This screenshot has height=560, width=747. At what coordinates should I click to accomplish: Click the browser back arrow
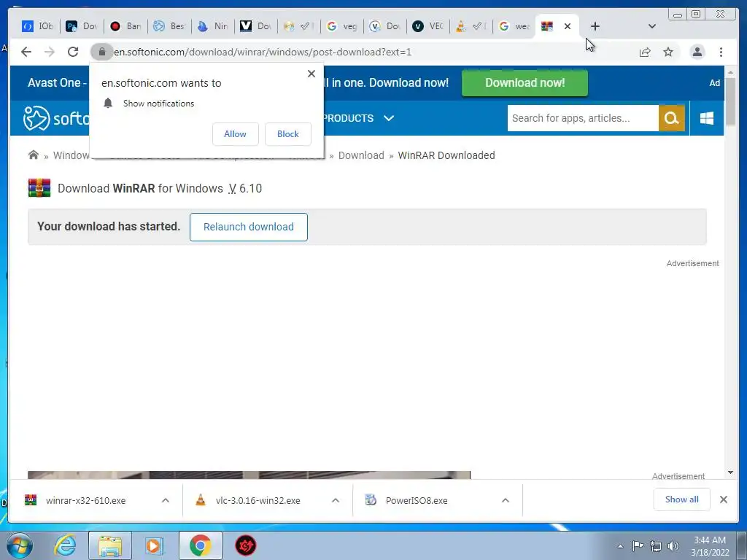coord(26,52)
